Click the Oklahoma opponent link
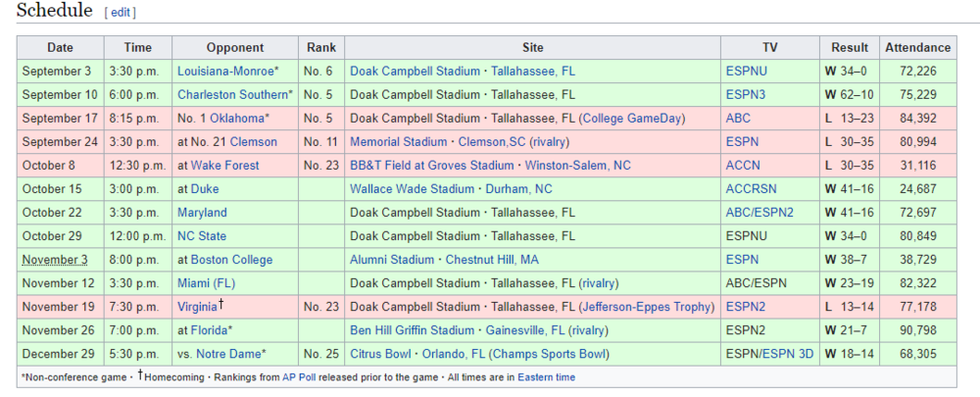Image resolution: width=980 pixels, height=397 pixels. (x=237, y=119)
